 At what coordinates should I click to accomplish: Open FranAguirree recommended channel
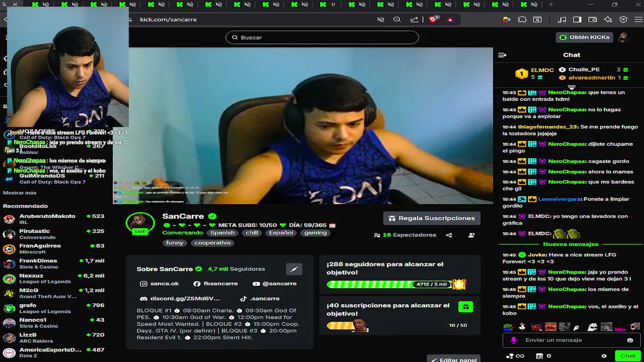[53, 248]
